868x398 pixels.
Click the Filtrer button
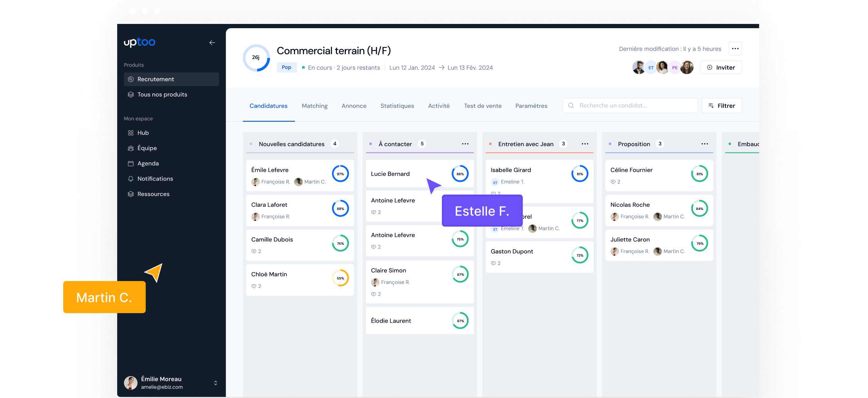click(x=721, y=106)
